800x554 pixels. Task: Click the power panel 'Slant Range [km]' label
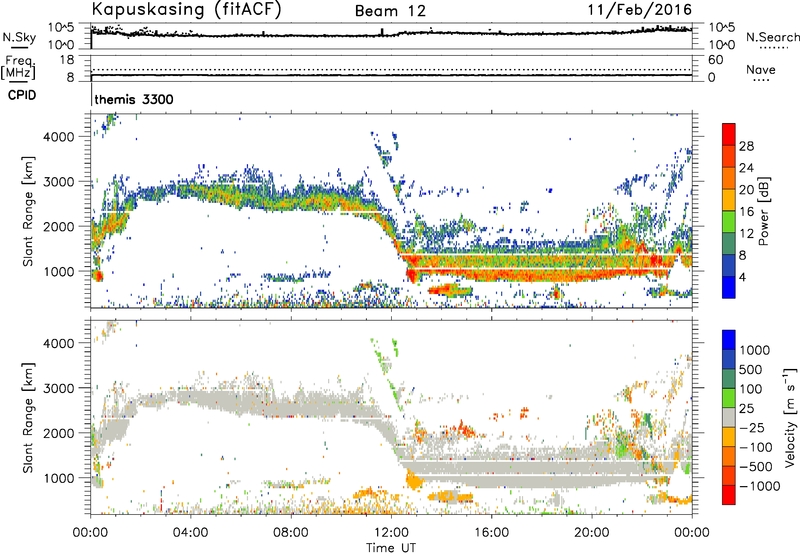[x=28, y=211]
